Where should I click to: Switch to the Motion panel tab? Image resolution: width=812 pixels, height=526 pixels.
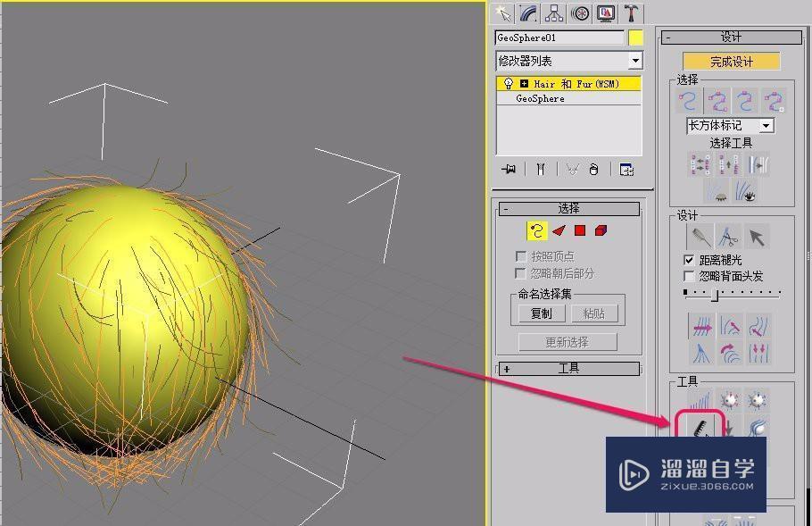(x=577, y=13)
